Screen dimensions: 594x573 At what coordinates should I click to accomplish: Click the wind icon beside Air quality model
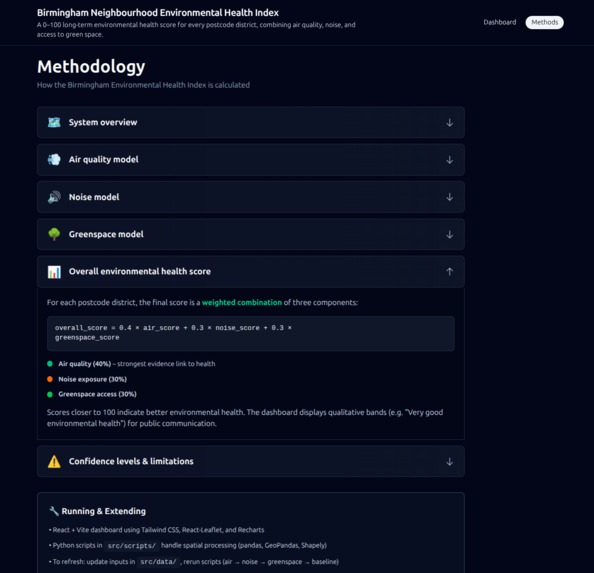pyautogui.click(x=54, y=159)
